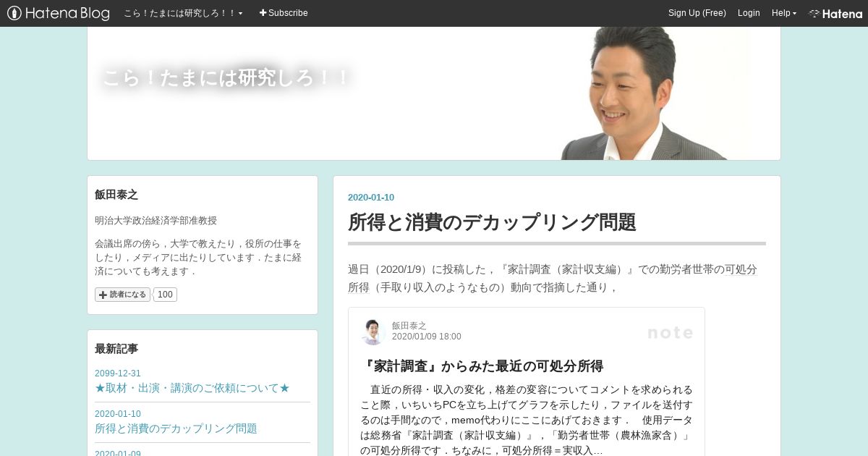Click the card timestamp 2020/01/09 18:00
The height and width of the screenshot is (456, 868).
pyautogui.click(x=426, y=337)
